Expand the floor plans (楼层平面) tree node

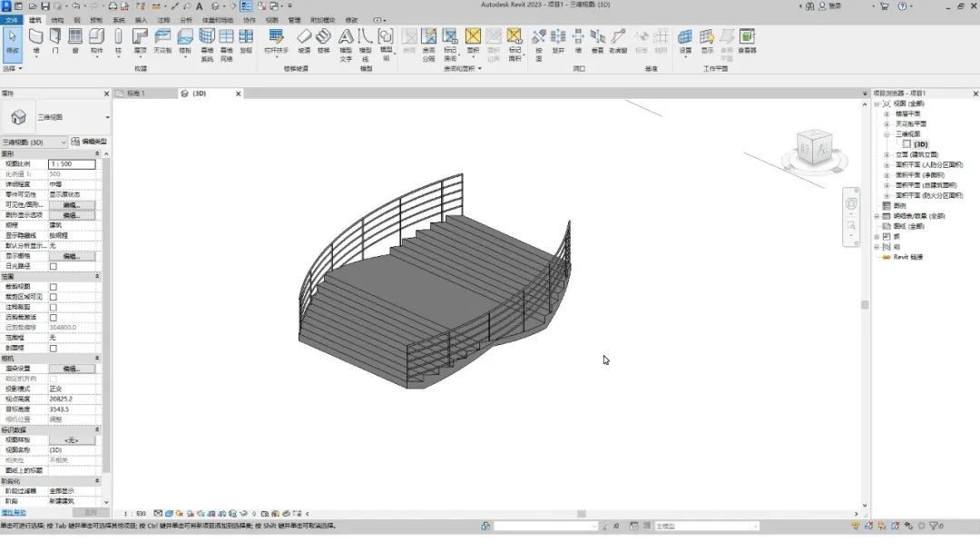[x=887, y=113]
